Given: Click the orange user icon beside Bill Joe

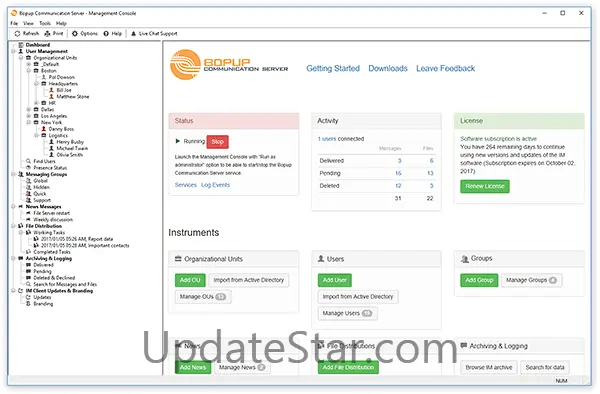Looking at the screenshot, I should [x=51, y=90].
